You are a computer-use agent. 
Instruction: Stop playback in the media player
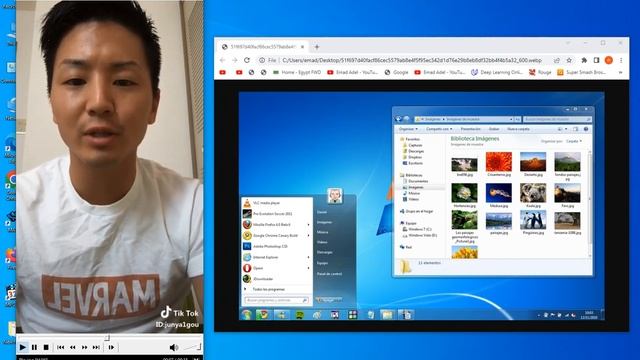(46, 347)
